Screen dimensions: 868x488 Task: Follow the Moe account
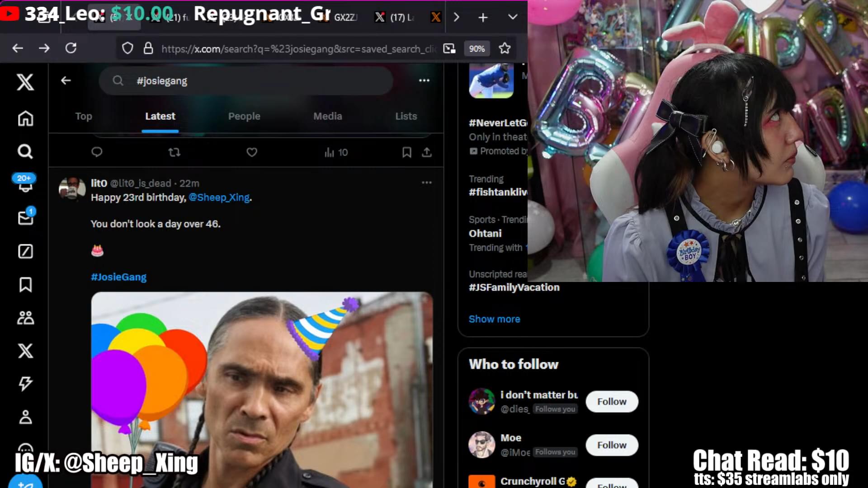pyautogui.click(x=611, y=445)
